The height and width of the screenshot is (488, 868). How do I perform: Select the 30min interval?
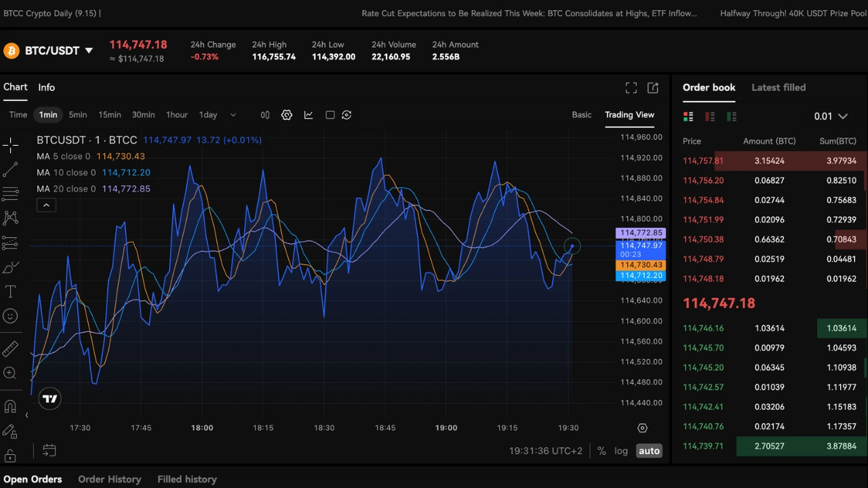143,115
